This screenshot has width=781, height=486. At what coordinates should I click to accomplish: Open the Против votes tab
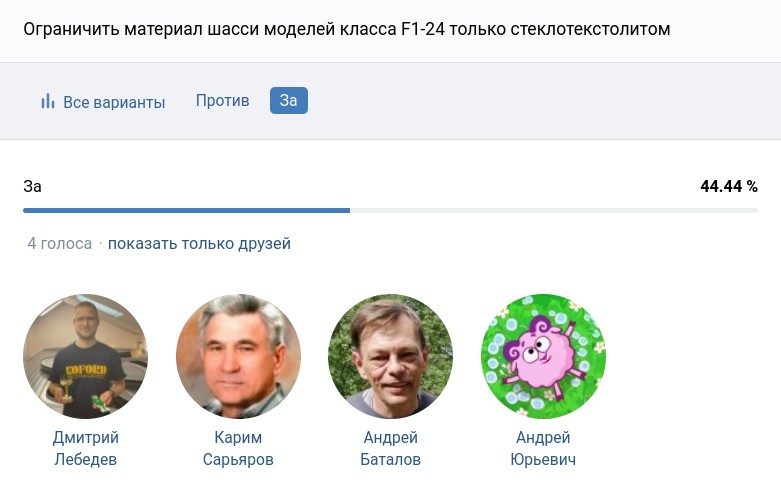(x=222, y=101)
